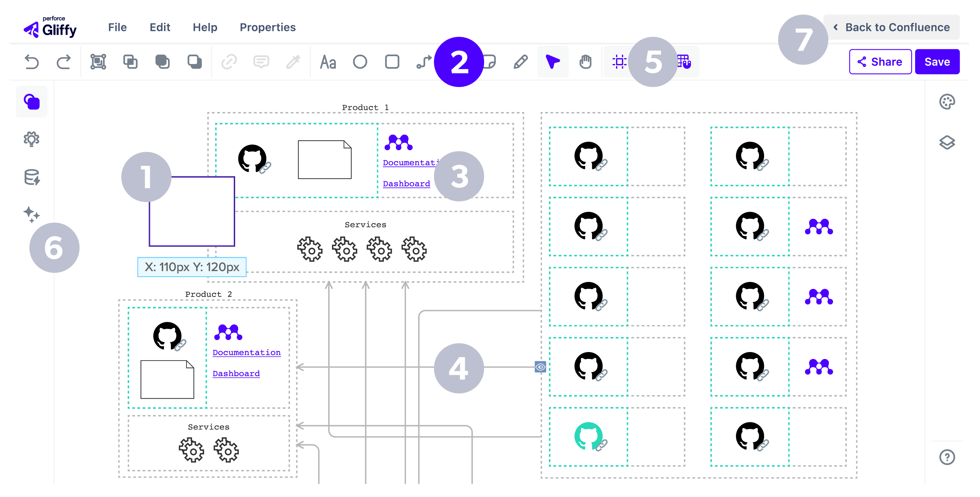Select right gear in Product 2 Services

point(226,450)
